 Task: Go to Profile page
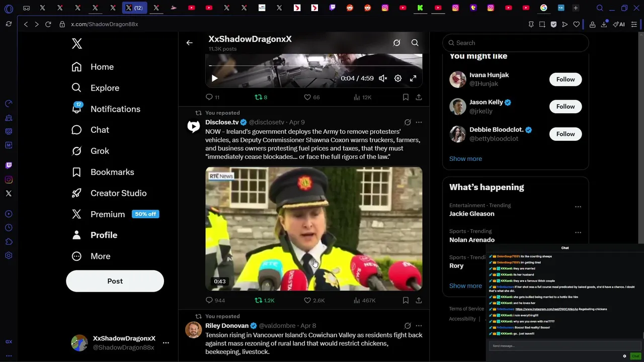click(x=94, y=235)
